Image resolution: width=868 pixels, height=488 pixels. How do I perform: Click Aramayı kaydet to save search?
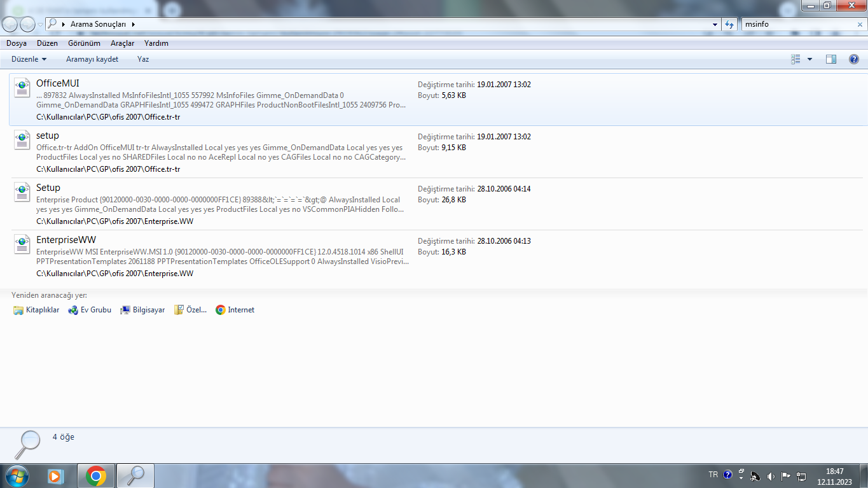coord(92,59)
